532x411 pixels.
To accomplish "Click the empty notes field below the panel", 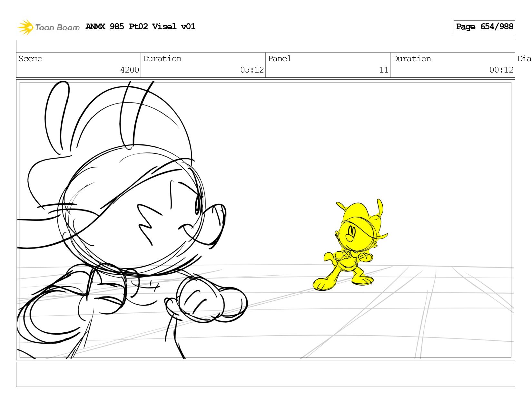I will coord(265,374).
